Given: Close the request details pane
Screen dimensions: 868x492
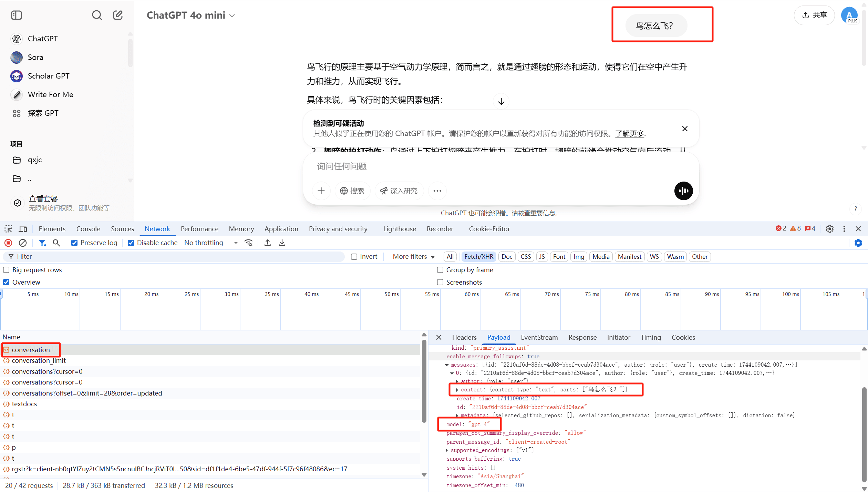Looking at the screenshot, I should pos(439,337).
